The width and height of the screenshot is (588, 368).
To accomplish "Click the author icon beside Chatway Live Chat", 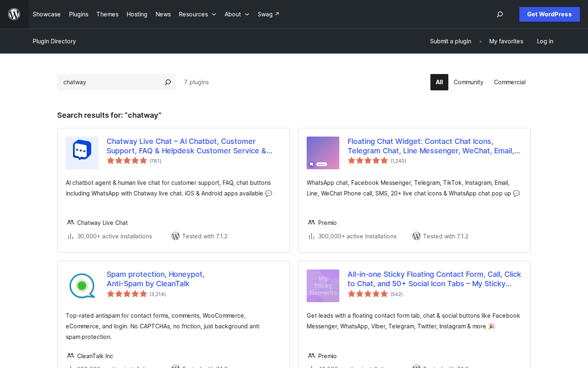I will [71, 222].
